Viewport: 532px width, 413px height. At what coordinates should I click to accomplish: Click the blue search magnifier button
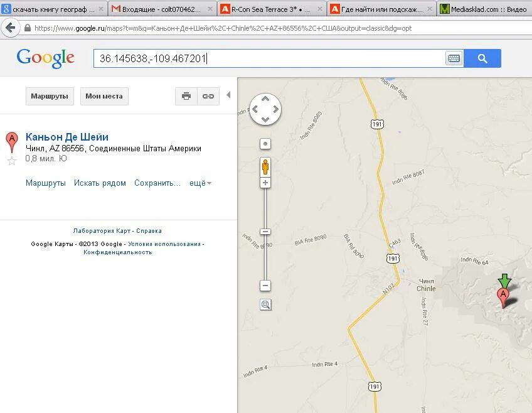(x=482, y=58)
